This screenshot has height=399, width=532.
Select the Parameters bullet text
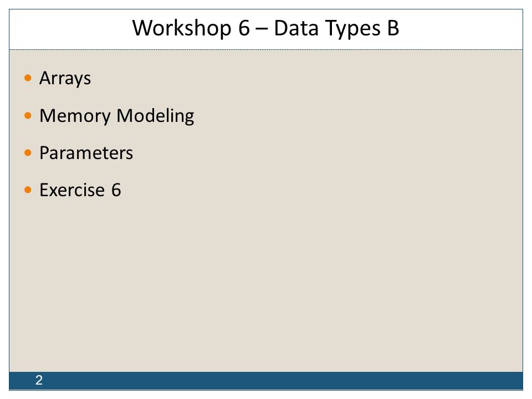[86, 153]
